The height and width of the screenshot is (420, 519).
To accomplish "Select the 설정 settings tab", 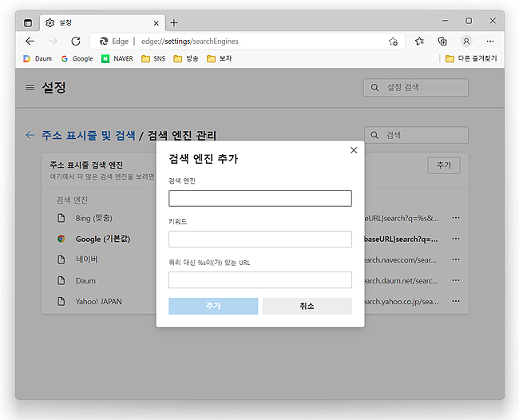I will [102, 23].
